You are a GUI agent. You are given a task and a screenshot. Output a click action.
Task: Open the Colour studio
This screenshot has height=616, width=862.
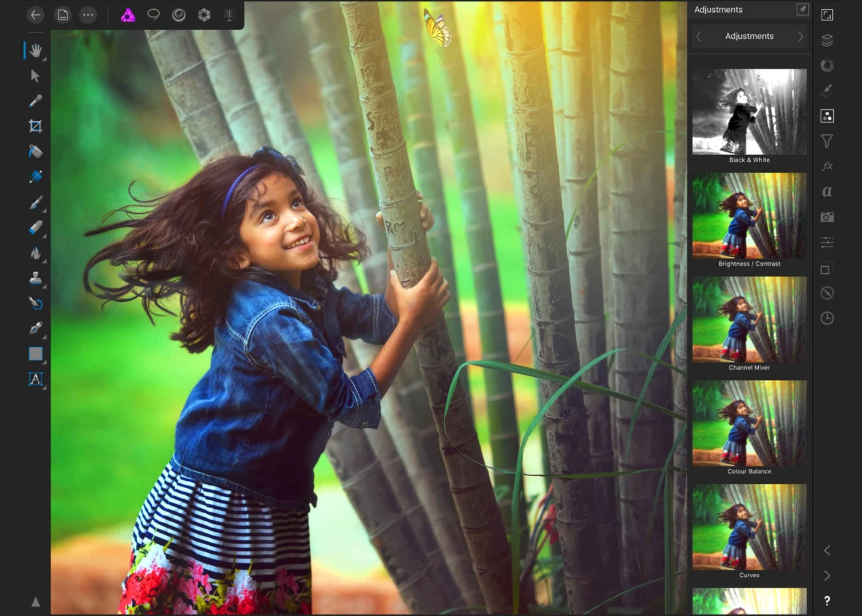click(x=827, y=66)
